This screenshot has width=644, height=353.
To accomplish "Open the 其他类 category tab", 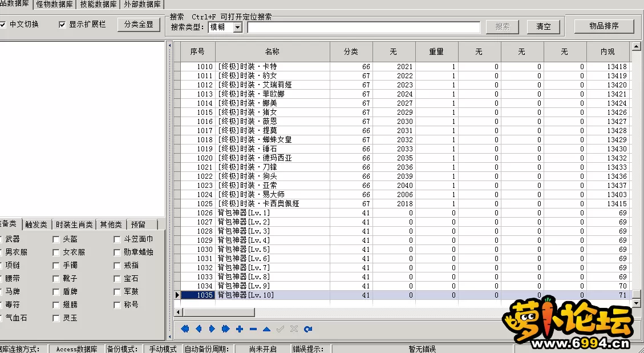I will click(x=111, y=224).
